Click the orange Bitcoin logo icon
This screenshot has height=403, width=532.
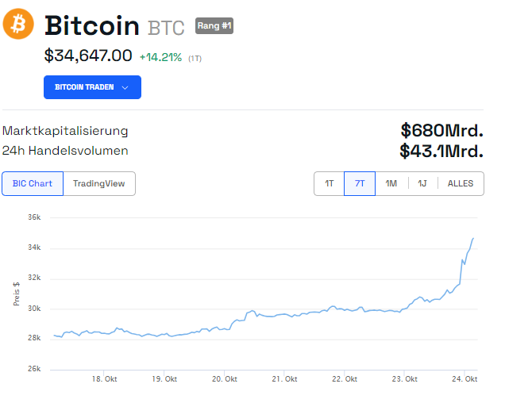coord(18,24)
